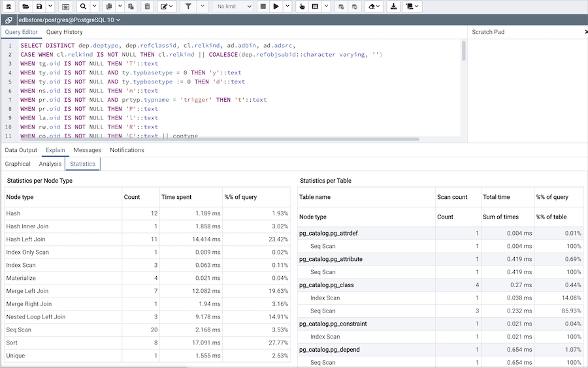Expand the edbstore/postgres connection dropdown
The width and height of the screenshot is (588, 368).
(x=118, y=20)
